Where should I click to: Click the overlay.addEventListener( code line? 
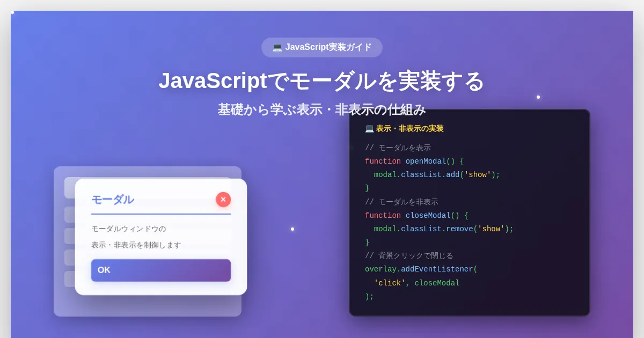[421, 269]
